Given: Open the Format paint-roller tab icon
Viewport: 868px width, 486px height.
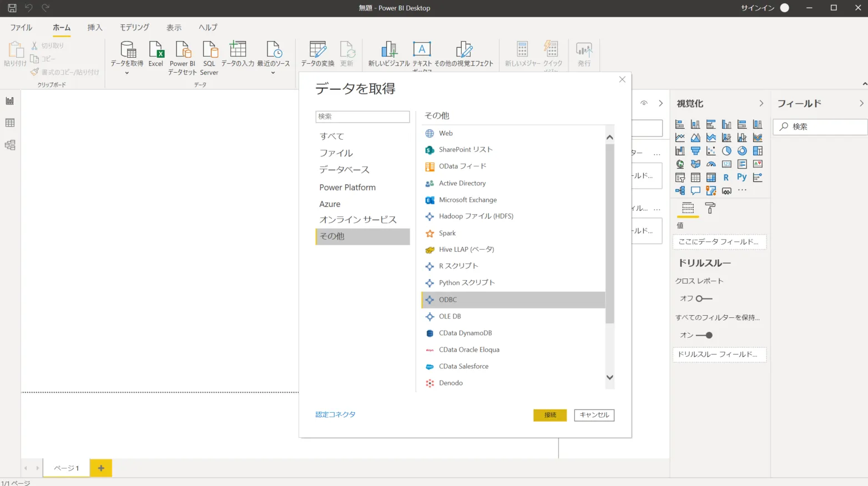Looking at the screenshot, I should 710,208.
